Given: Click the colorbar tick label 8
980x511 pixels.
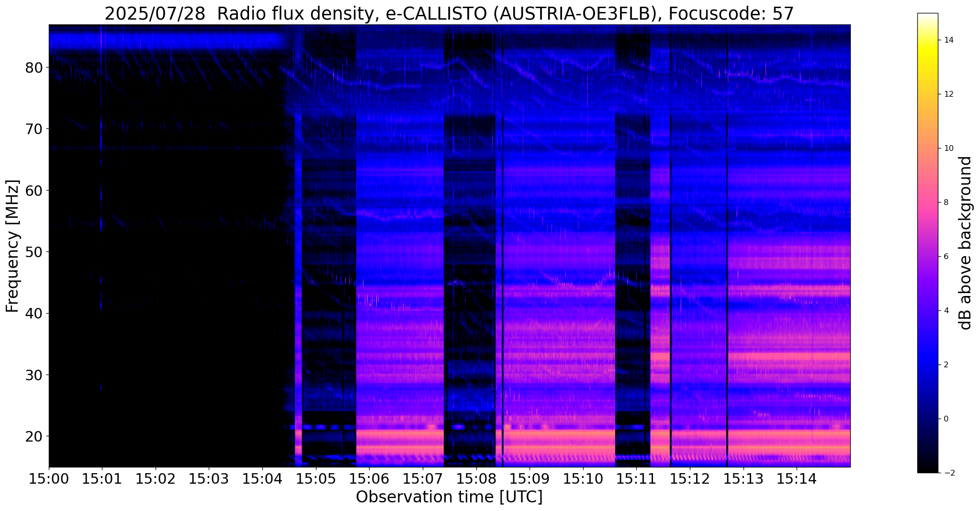Looking at the screenshot, I should (x=945, y=203).
